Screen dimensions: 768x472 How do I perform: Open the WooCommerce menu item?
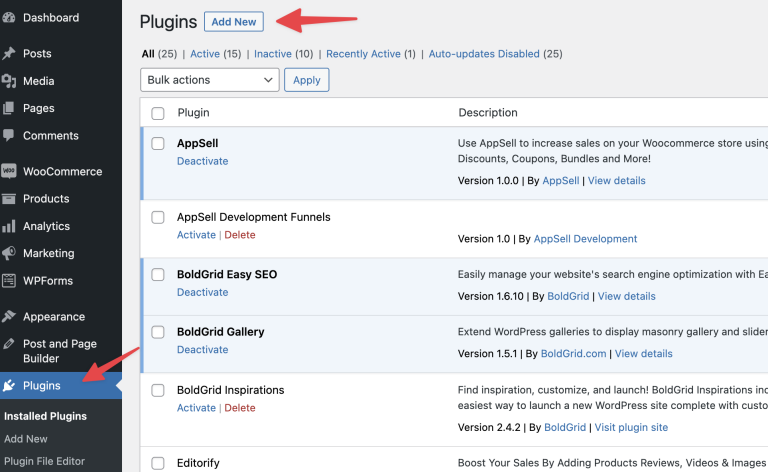click(x=63, y=171)
